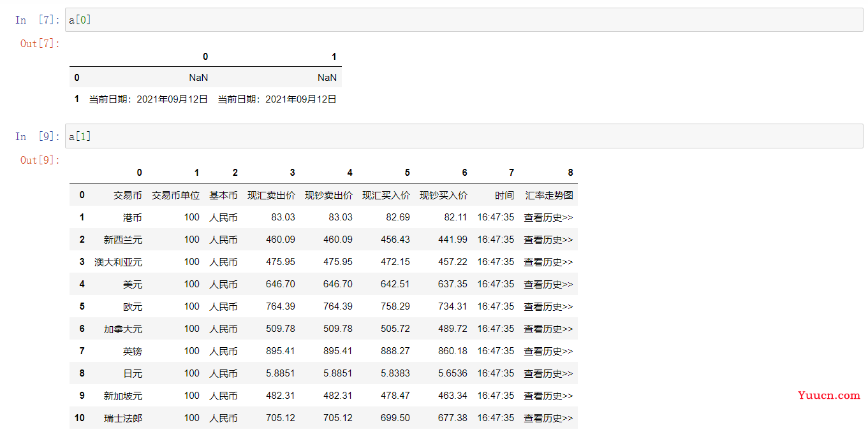Open 查看历史>> for 加拿大元
The width and height of the screenshot is (868, 430).
tap(548, 329)
